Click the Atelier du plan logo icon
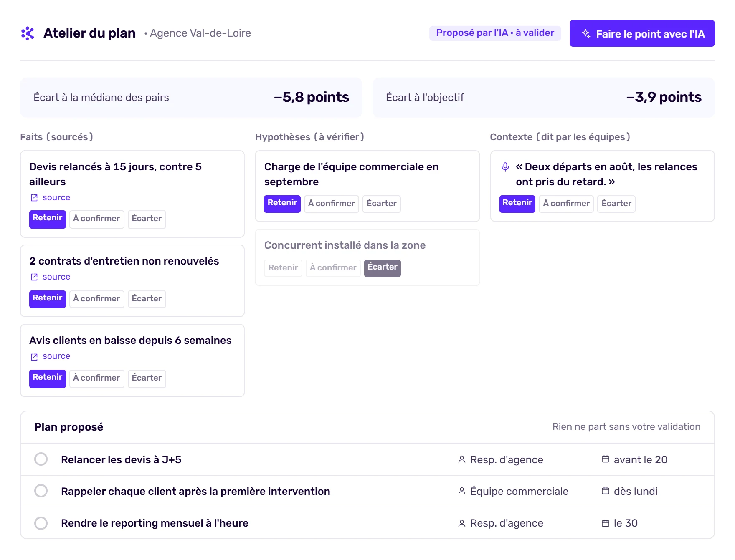This screenshot has height=560, width=735. click(28, 33)
